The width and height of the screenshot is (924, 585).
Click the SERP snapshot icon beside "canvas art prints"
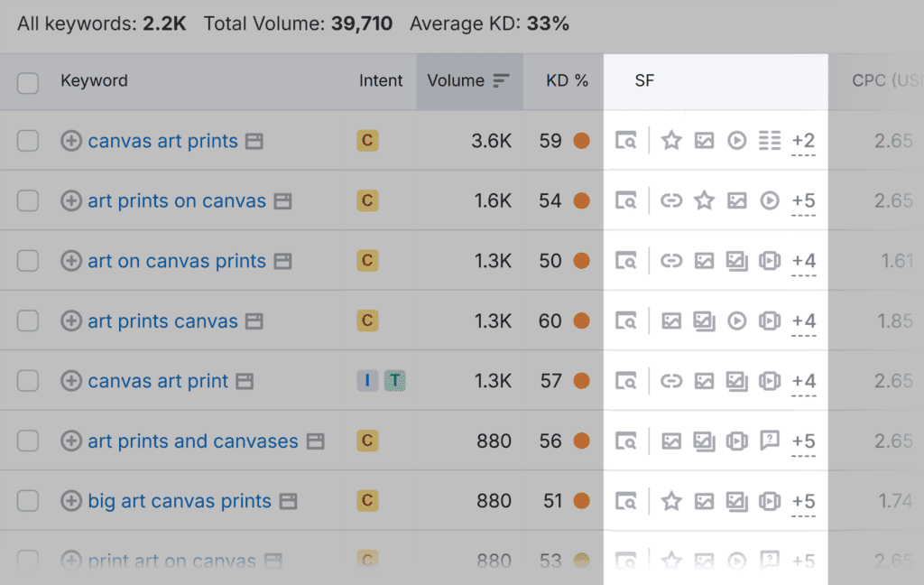(x=626, y=141)
